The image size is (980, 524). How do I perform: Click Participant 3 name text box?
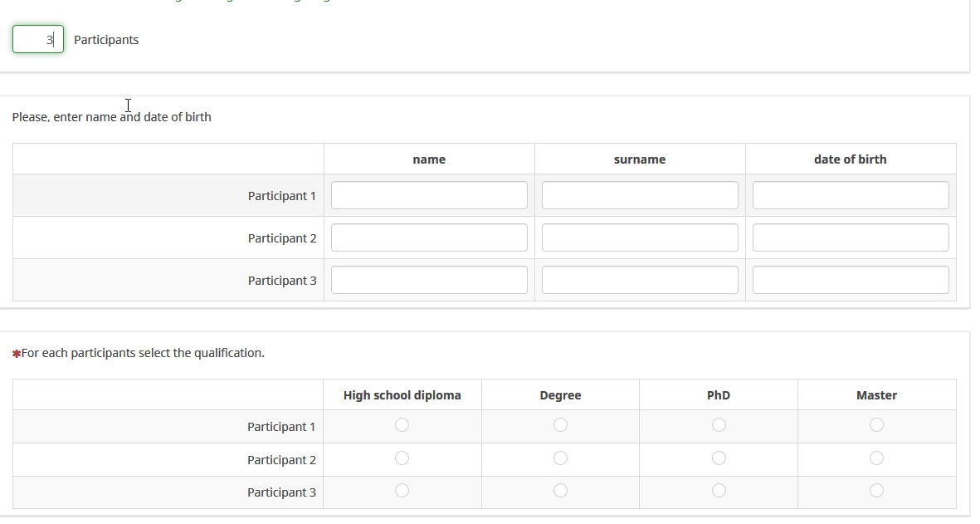point(429,280)
